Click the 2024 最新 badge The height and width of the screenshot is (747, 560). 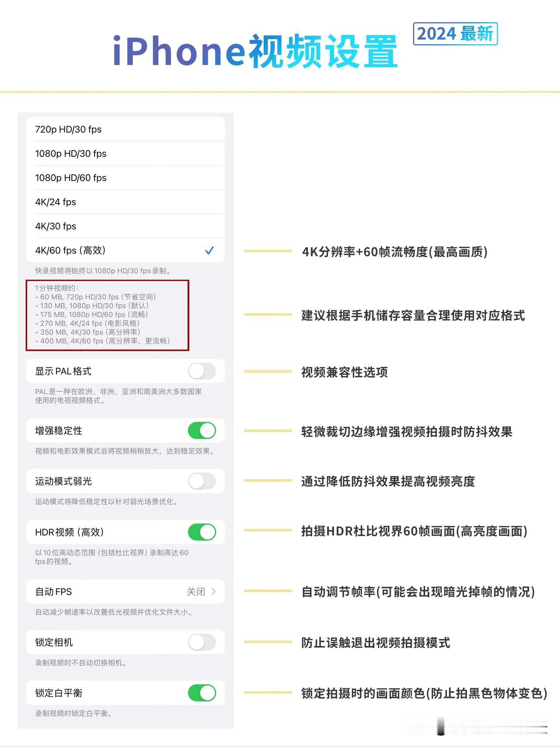[x=455, y=34]
